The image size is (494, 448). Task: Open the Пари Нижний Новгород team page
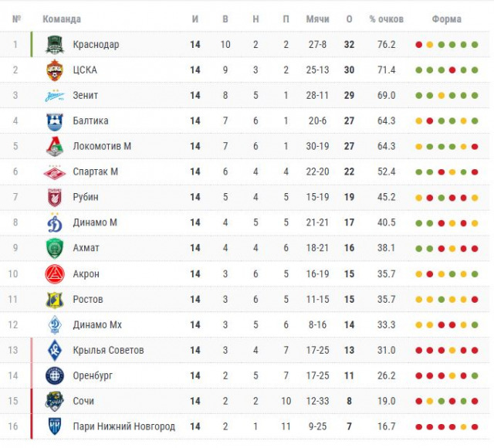[x=123, y=427]
